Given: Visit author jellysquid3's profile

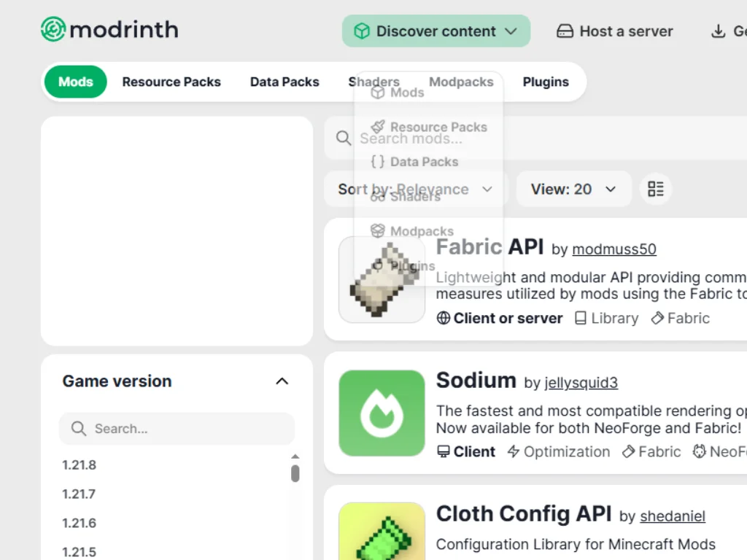Looking at the screenshot, I should click(581, 382).
